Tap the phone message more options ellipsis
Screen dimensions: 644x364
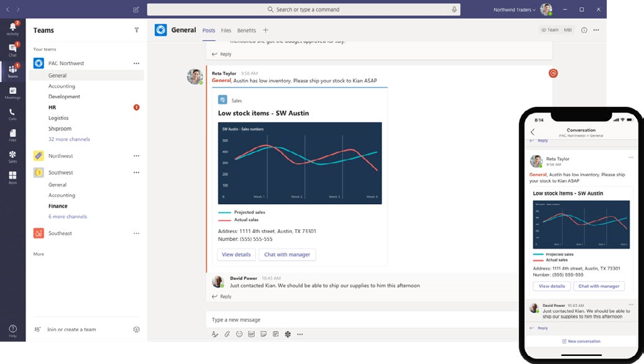point(631,158)
